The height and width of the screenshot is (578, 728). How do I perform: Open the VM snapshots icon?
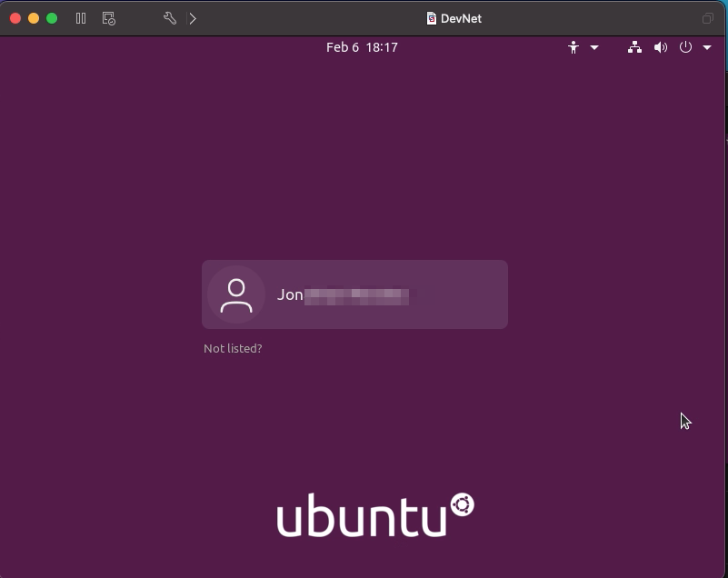click(109, 18)
